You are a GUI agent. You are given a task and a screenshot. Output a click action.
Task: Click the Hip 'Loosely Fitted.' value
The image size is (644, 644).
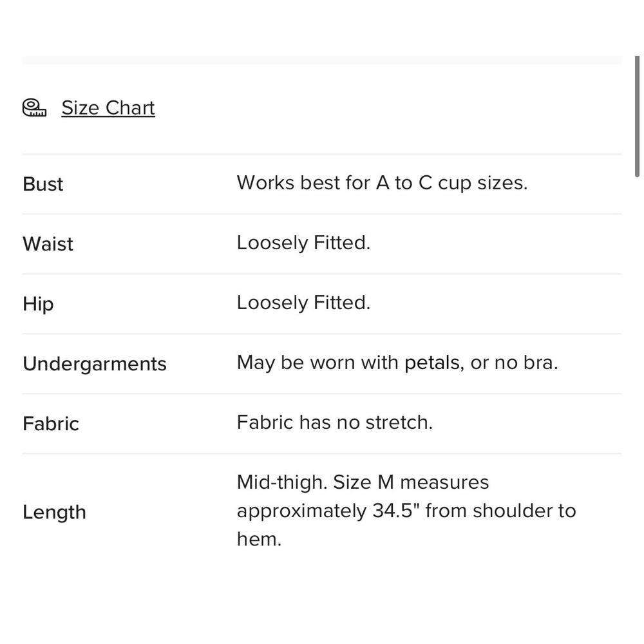click(303, 303)
